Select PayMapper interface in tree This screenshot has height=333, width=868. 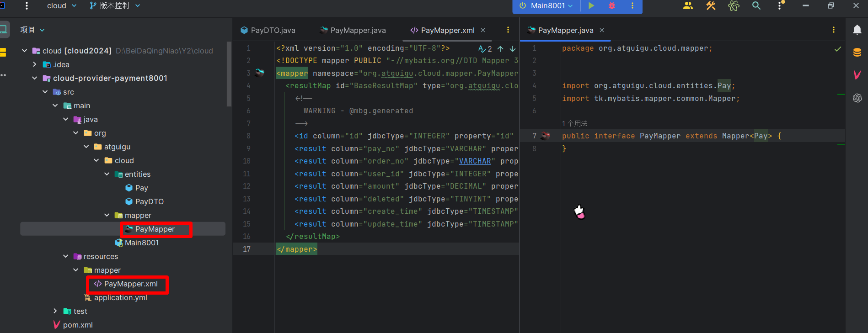(155, 229)
